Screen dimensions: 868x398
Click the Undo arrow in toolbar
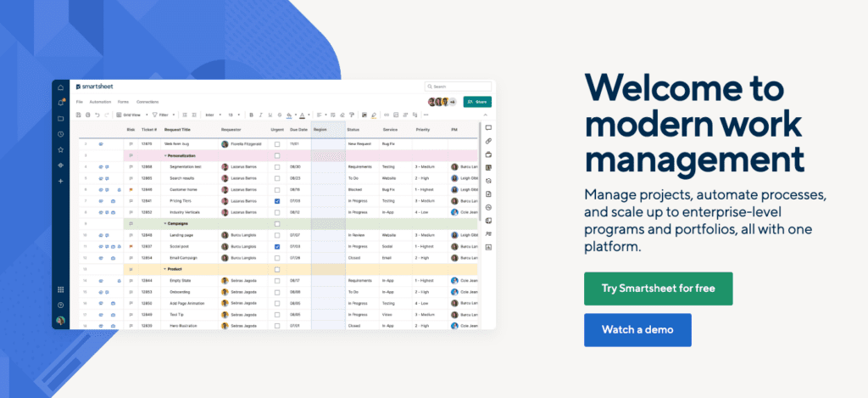coord(97,115)
